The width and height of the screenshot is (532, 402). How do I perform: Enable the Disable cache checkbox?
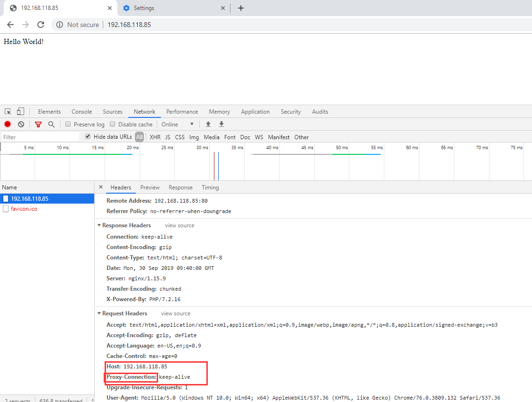point(113,125)
